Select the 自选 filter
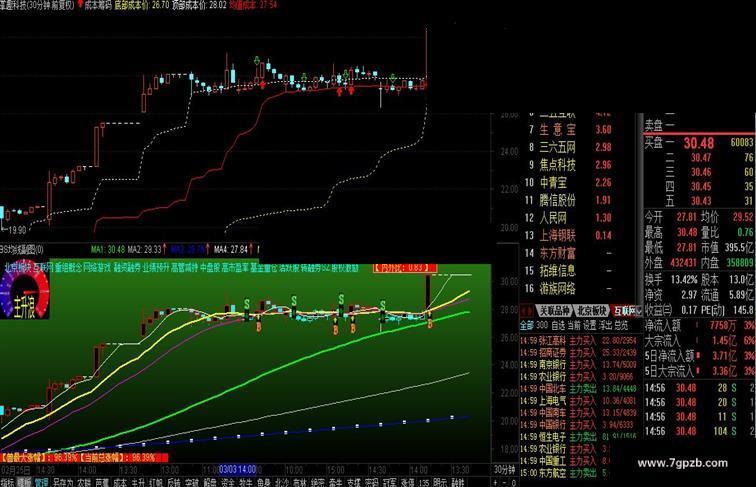The height and width of the screenshot is (487, 756). click(558, 325)
